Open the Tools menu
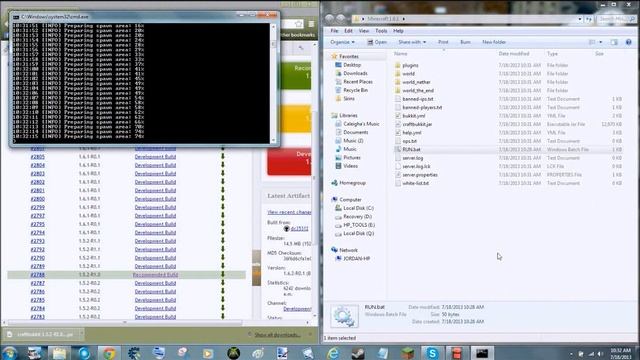Screen dimensions: 640x360 (x=381, y=31)
